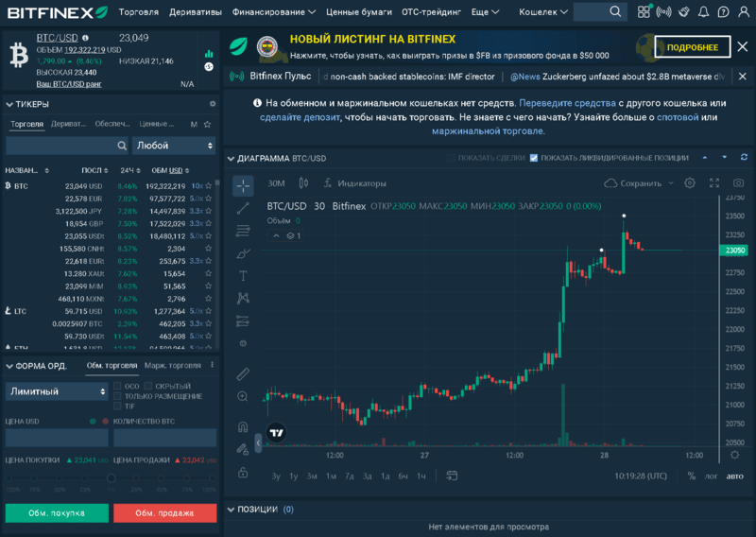
Task: Collapse the Позиции panel
Action: (x=231, y=510)
